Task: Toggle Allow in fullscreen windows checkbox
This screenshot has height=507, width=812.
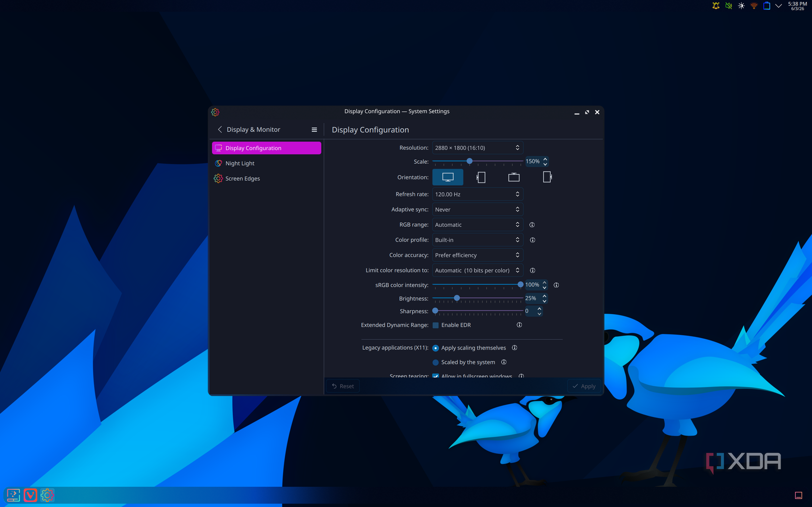Action: click(x=436, y=376)
